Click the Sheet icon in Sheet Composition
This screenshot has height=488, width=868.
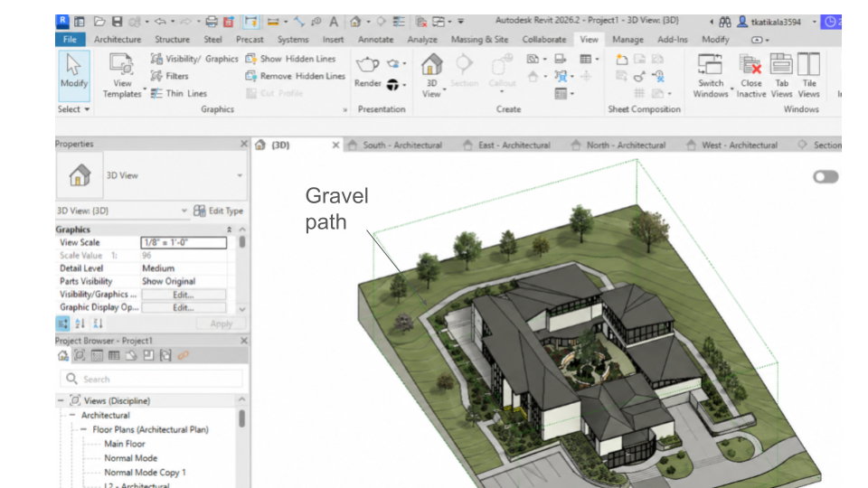[x=622, y=60]
